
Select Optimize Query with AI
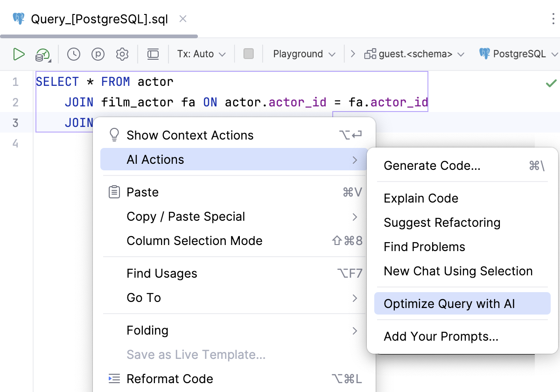coord(462,304)
